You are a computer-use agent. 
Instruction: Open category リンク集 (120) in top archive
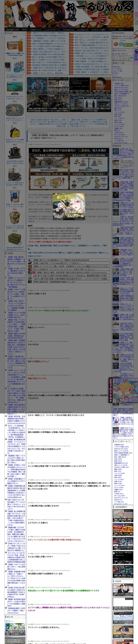point(119,141)
